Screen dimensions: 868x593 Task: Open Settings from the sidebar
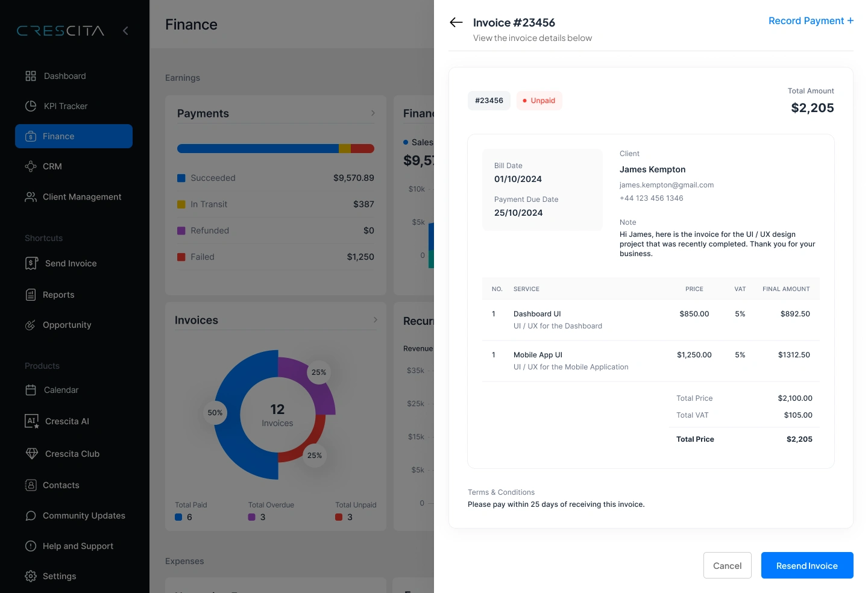pos(60,576)
